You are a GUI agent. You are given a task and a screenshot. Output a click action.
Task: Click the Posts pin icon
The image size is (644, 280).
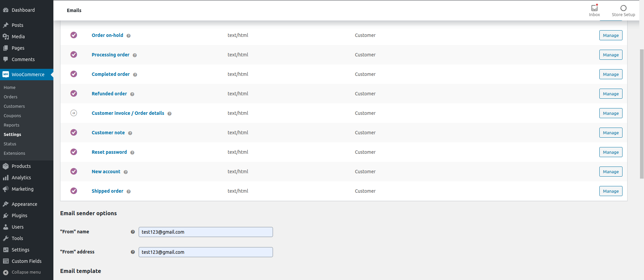[x=6, y=25]
